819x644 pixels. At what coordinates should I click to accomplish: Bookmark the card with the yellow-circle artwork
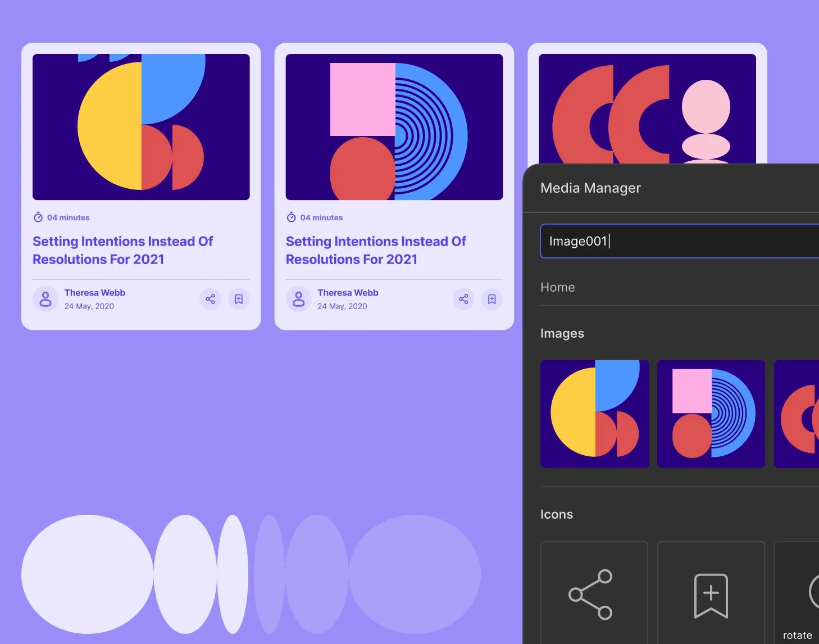click(239, 299)
